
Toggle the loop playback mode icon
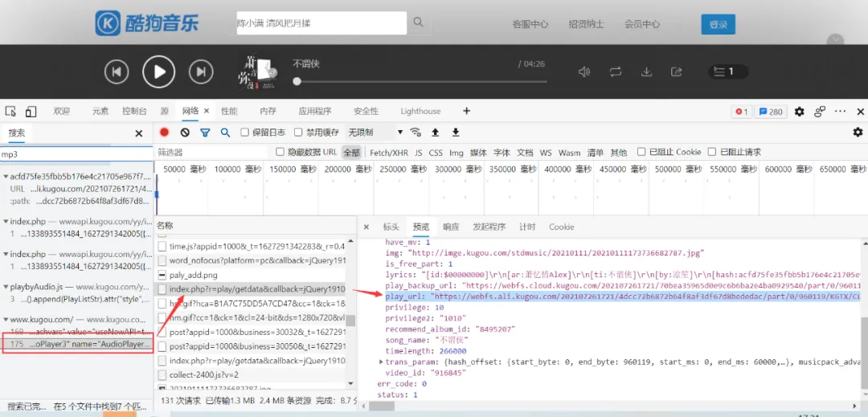pyautogui.click(x=616, y=72)
